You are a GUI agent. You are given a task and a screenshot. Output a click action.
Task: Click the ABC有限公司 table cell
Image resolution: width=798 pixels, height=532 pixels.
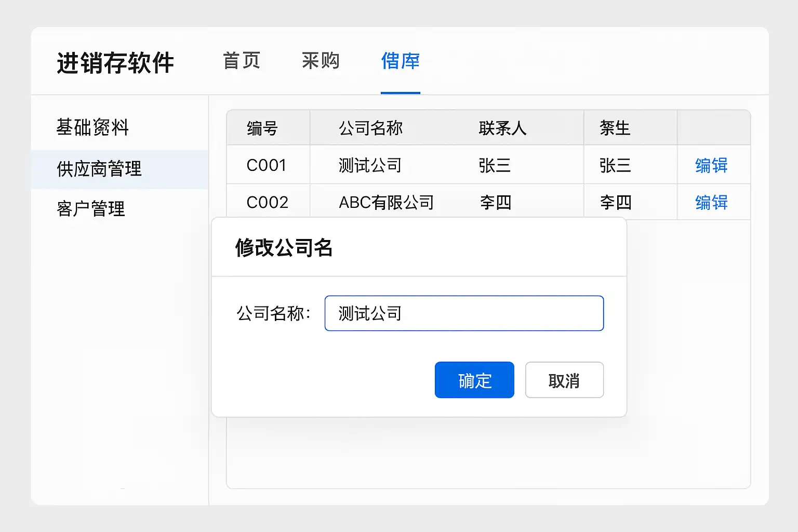coord(386,202)
